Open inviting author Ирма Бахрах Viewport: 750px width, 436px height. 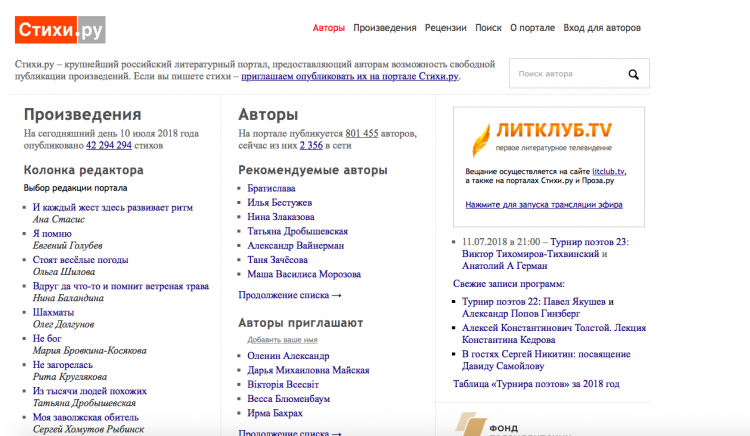pyautogui.click(x=275, y=414)
